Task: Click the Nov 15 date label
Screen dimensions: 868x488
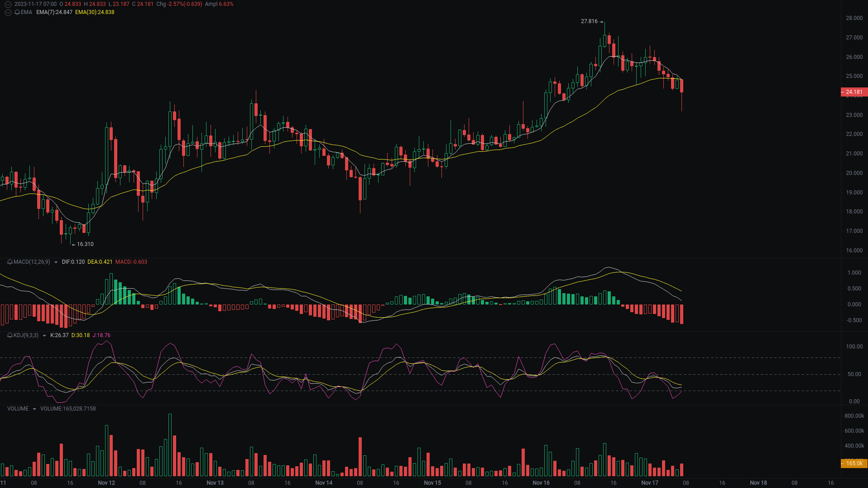Action: pos(432,483)
